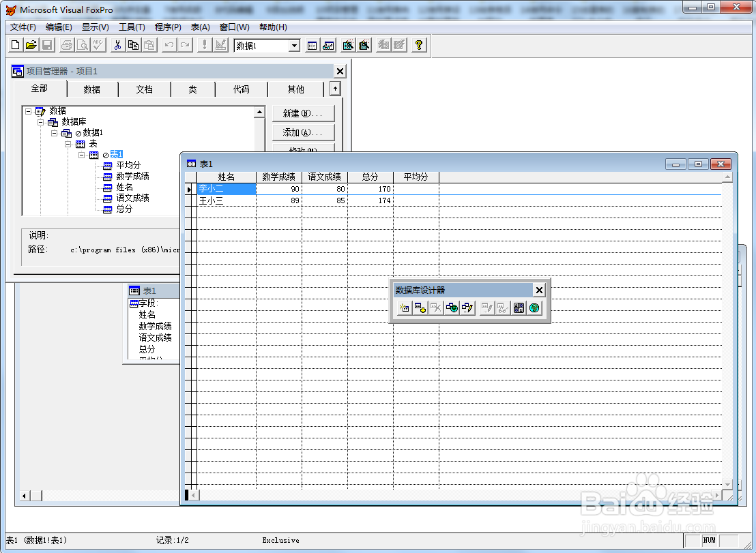Viewport: 756px width, 553px height.
Task: Click the 新建(N)... button
Action: coord(303,114)
